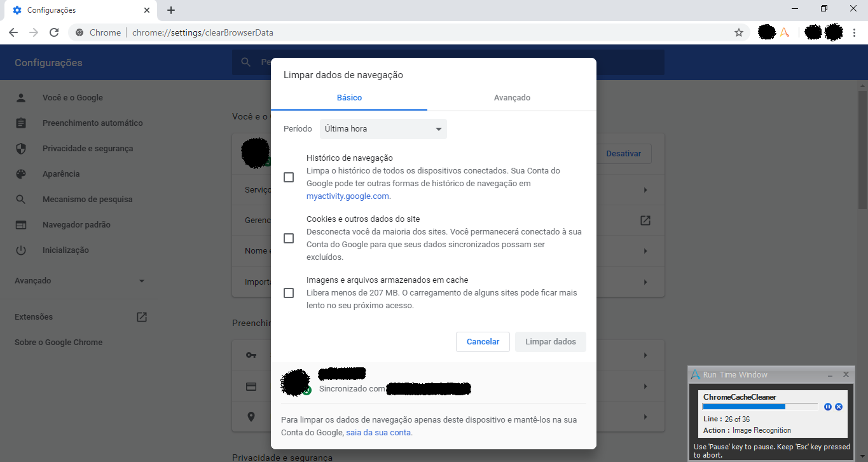Click the key icon in the passwords row
The width and height of the screenshot is (868, 462).
[x=251, y=355]
